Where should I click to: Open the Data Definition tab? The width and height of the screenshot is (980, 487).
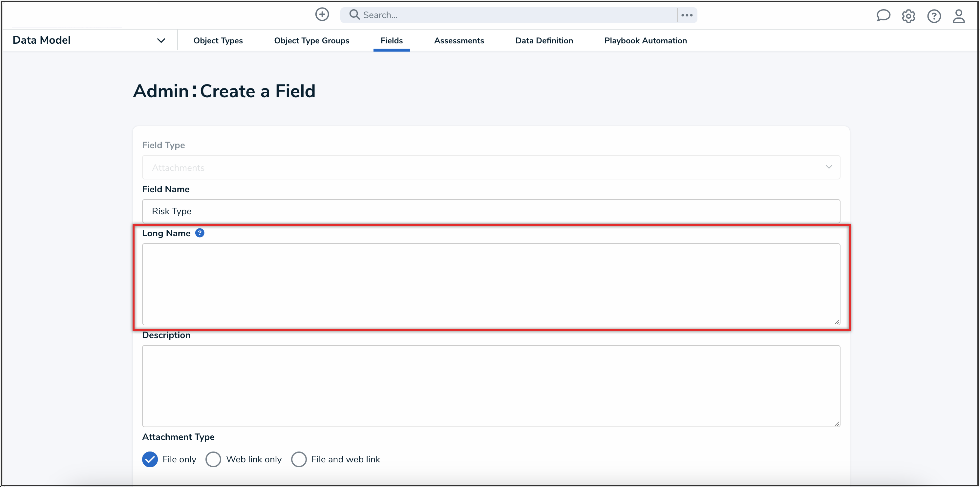[543, 40]
